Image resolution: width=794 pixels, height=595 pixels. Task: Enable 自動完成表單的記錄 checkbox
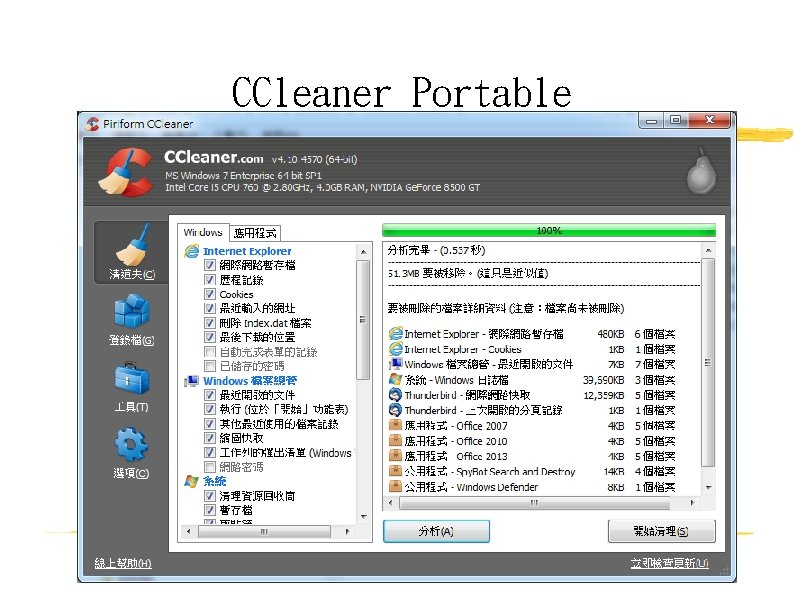tap(210, 351)
